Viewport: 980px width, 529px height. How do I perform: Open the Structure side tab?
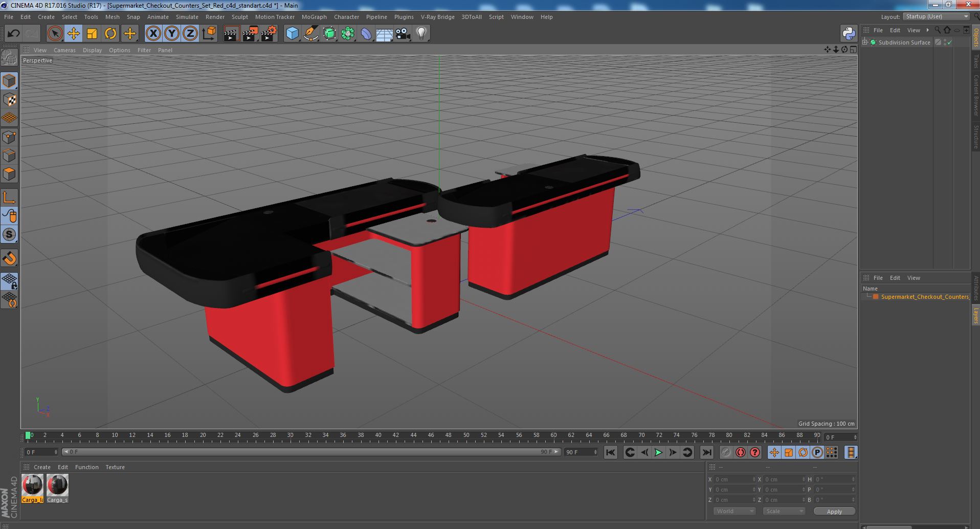click(x=976, y=137)
